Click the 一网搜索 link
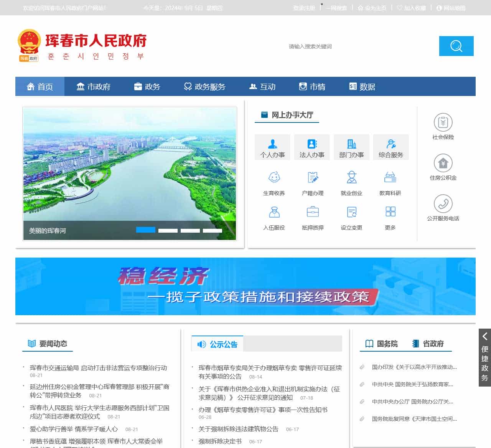Screen dimensions: 491x448 (x=336, y=8)
